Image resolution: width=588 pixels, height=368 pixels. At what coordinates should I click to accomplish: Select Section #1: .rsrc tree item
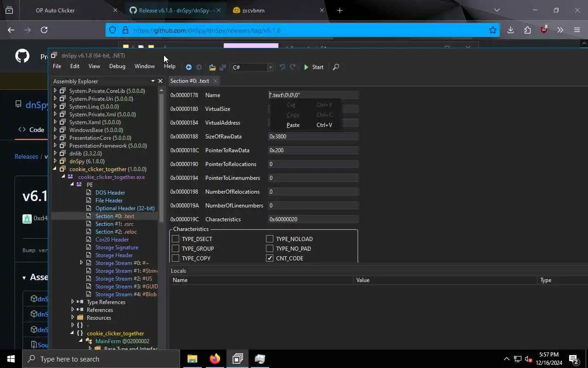[114, 224]
